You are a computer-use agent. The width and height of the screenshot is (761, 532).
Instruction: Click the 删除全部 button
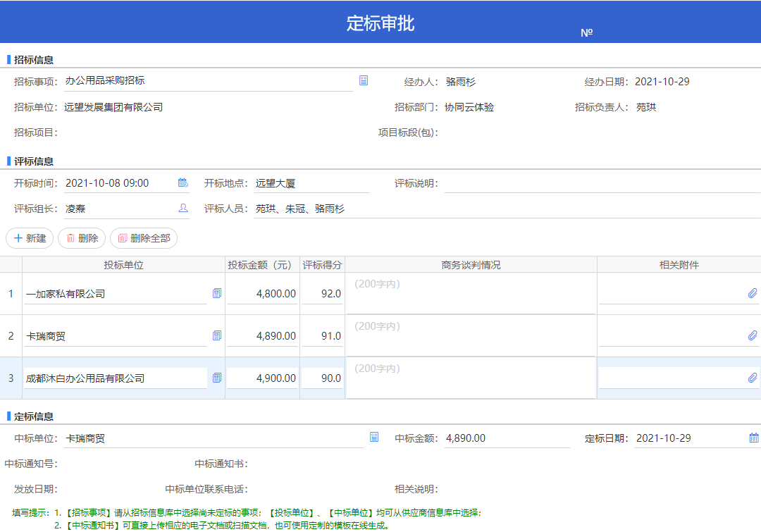pyautogui.click(x=144, y=238)
